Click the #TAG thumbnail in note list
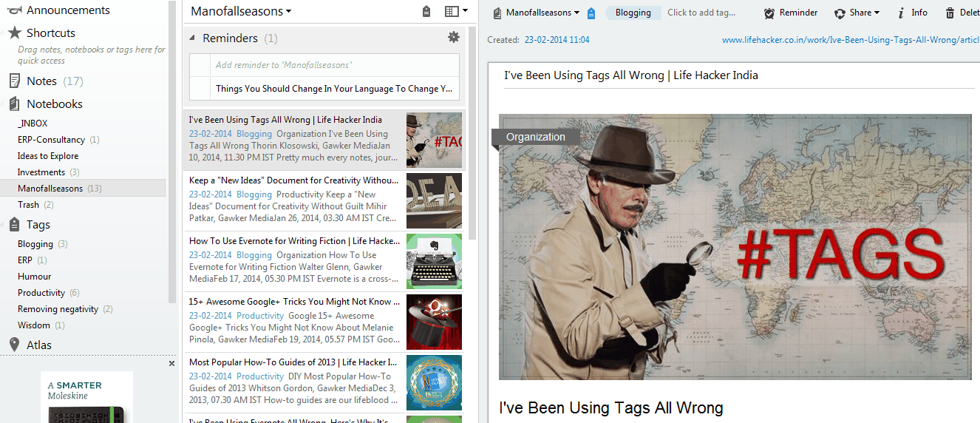Viewport: 980px width, 423px height. click(434, 141)
